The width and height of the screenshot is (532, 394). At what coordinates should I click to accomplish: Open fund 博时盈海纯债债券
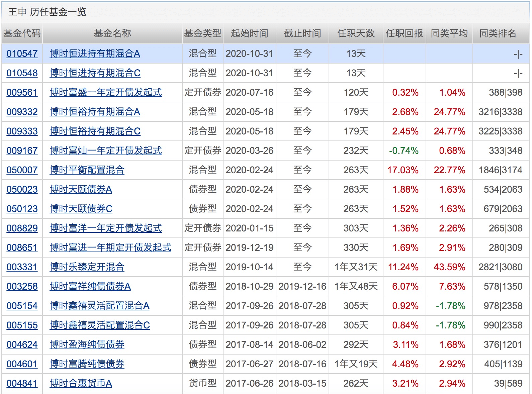click(87, 344)
